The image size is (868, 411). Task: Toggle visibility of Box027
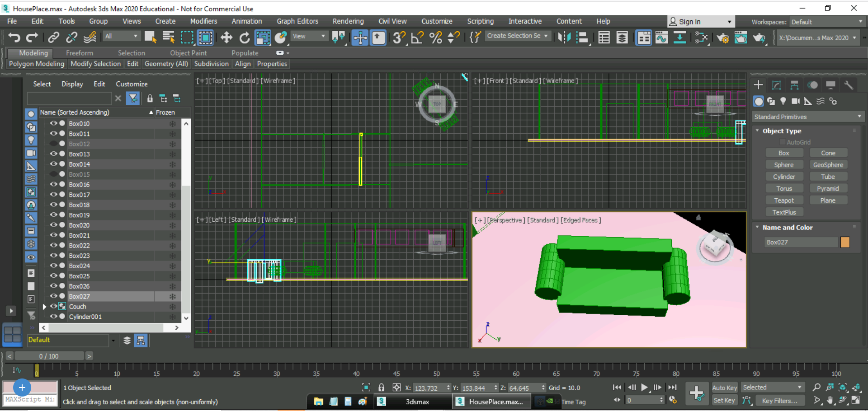point(53,296)
